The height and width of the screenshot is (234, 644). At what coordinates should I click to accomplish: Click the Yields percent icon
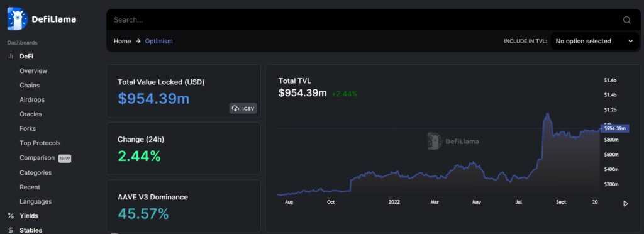(11, 216)
